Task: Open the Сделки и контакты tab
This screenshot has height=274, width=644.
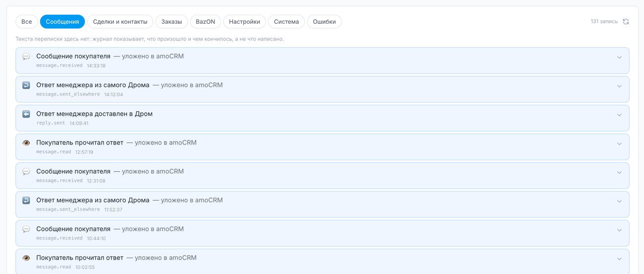Action: pyautogui.click(x=120, y=22)
